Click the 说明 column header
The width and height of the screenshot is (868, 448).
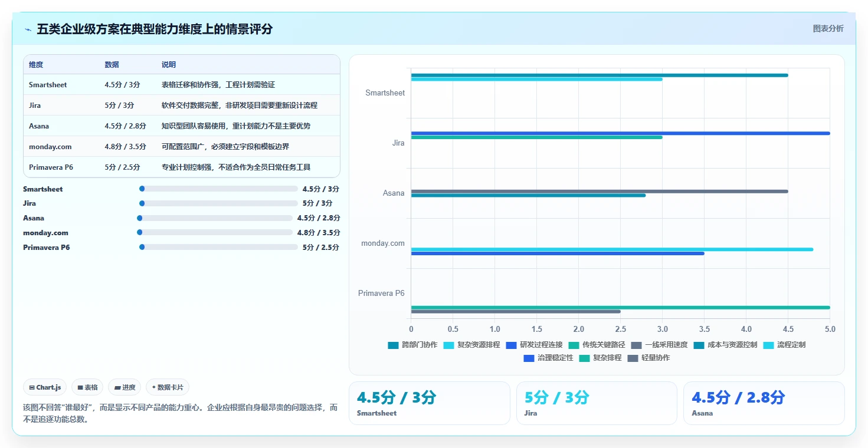click(169, 65)
